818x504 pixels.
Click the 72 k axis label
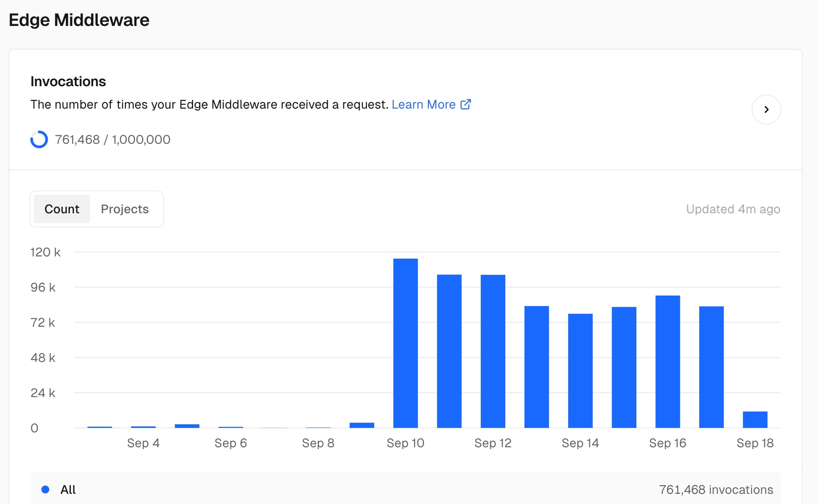pyautogui.click(x=43, y=322)
